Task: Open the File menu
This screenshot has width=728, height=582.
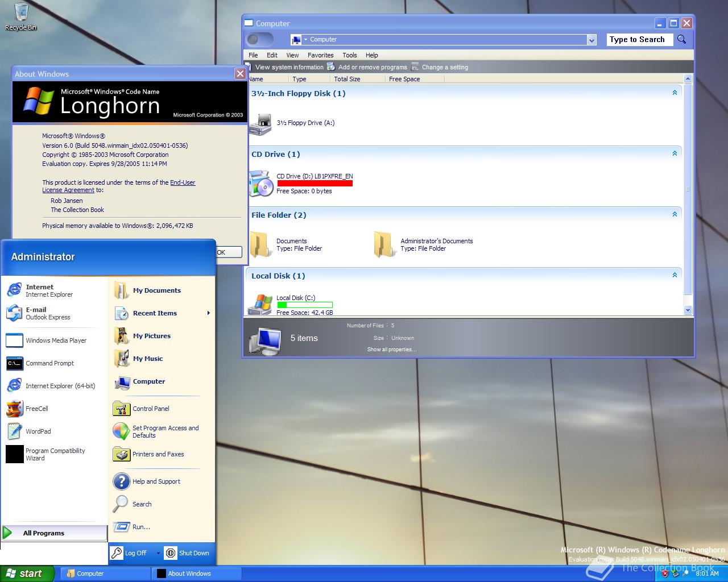Action: [x=253, y=55]
